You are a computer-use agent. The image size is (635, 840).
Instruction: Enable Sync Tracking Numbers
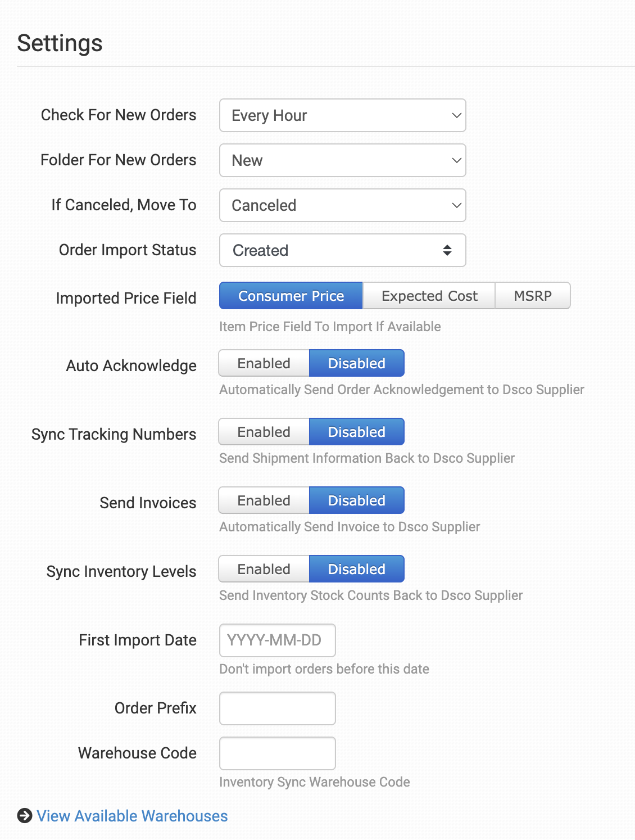pos(264,432)
